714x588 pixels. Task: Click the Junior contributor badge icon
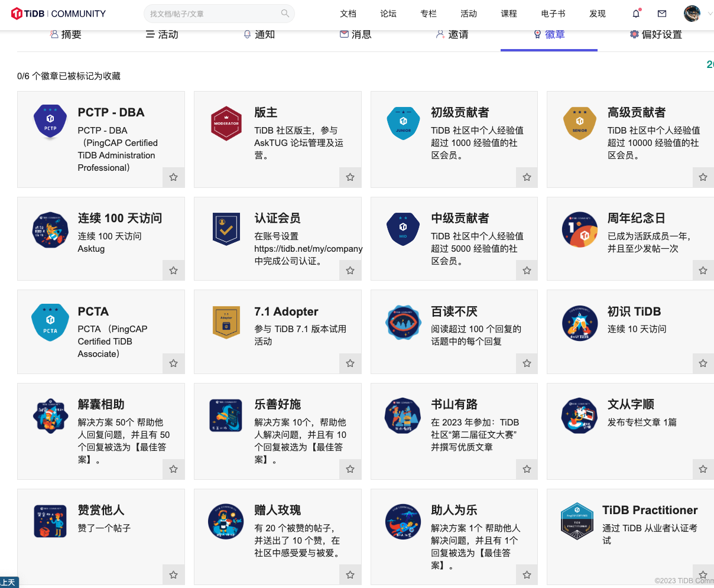tap(403, 123)
